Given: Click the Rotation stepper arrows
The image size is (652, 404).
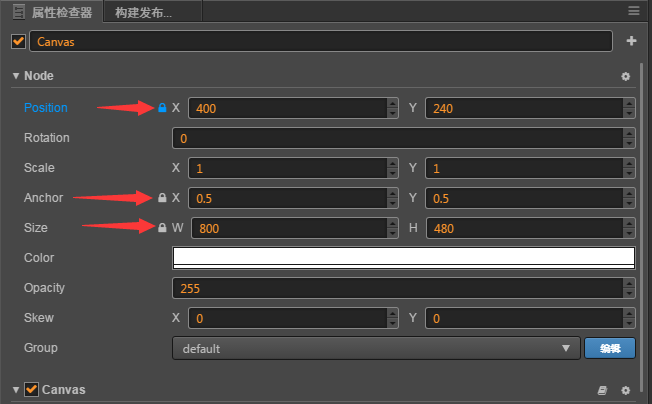Looking at the screenshot, I should [629, 137].
